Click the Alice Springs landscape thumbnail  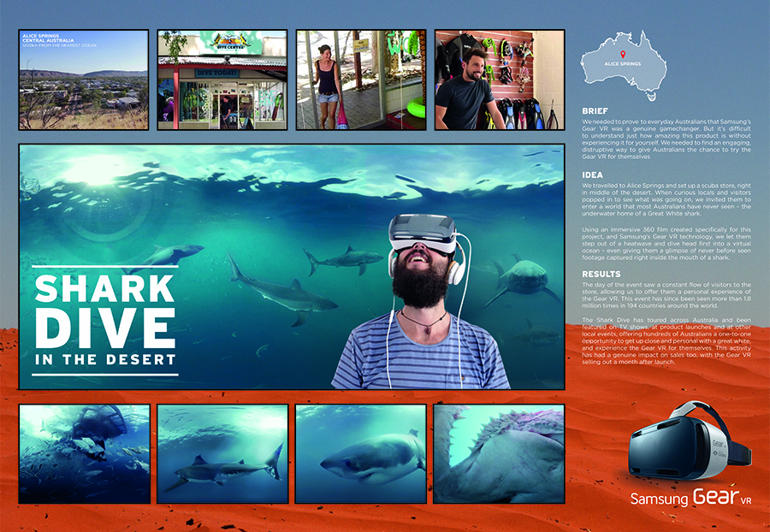coord(84,80)
